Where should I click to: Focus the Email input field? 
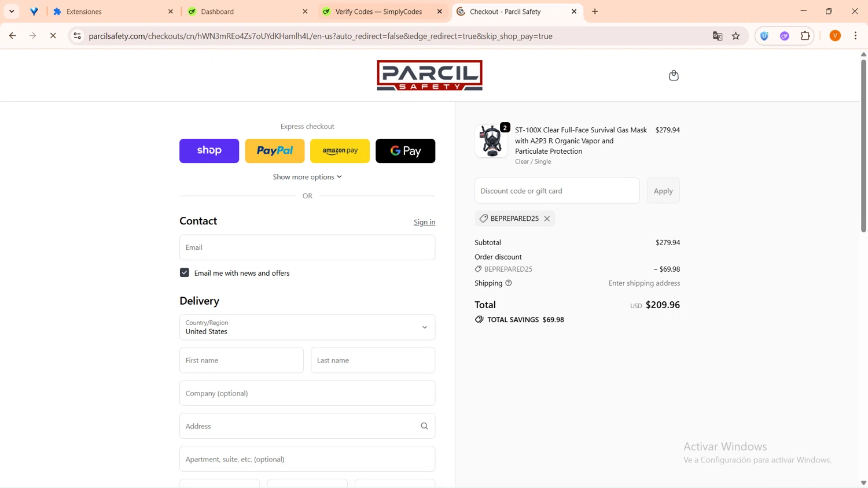pos(307,247)
